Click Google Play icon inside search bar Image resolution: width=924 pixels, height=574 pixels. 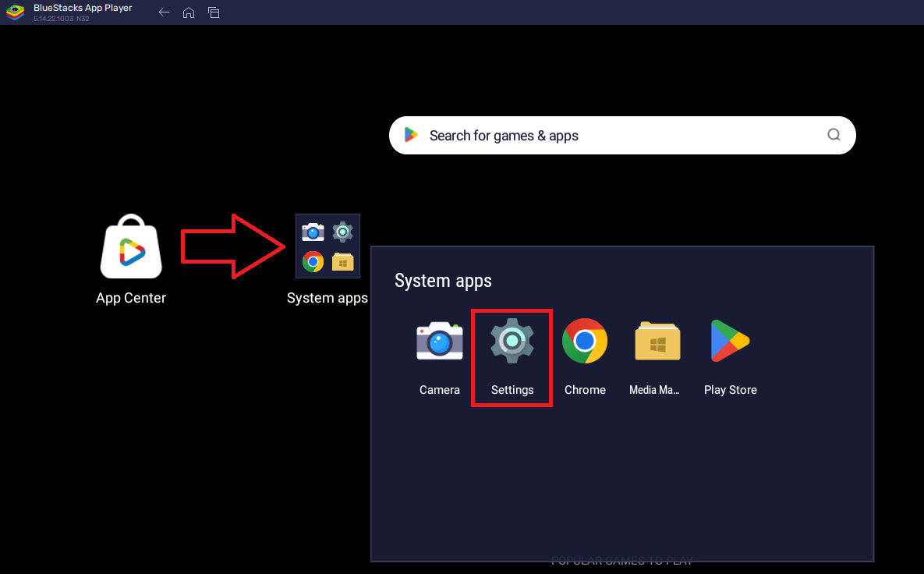(x=411, y=135)
